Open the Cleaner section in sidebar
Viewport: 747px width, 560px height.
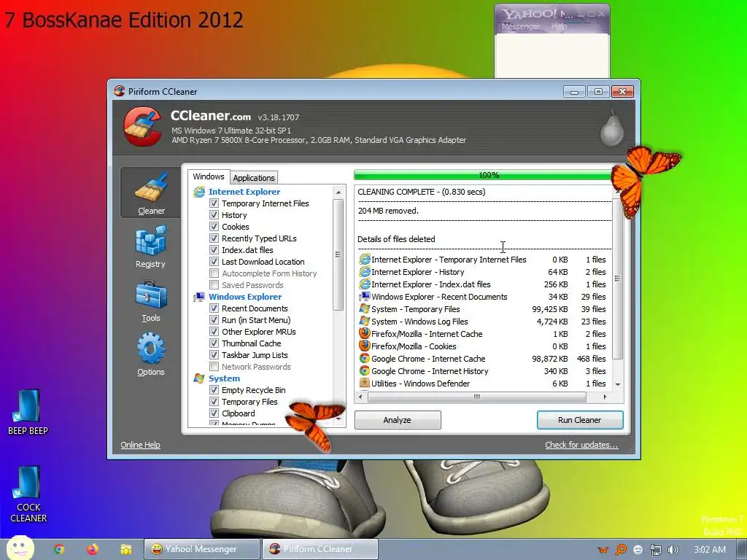151,192
